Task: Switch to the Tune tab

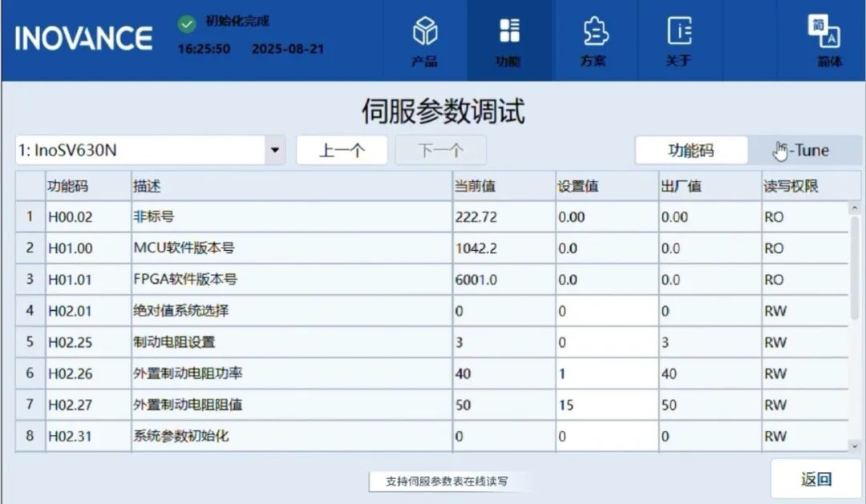Action: point(804,150)
